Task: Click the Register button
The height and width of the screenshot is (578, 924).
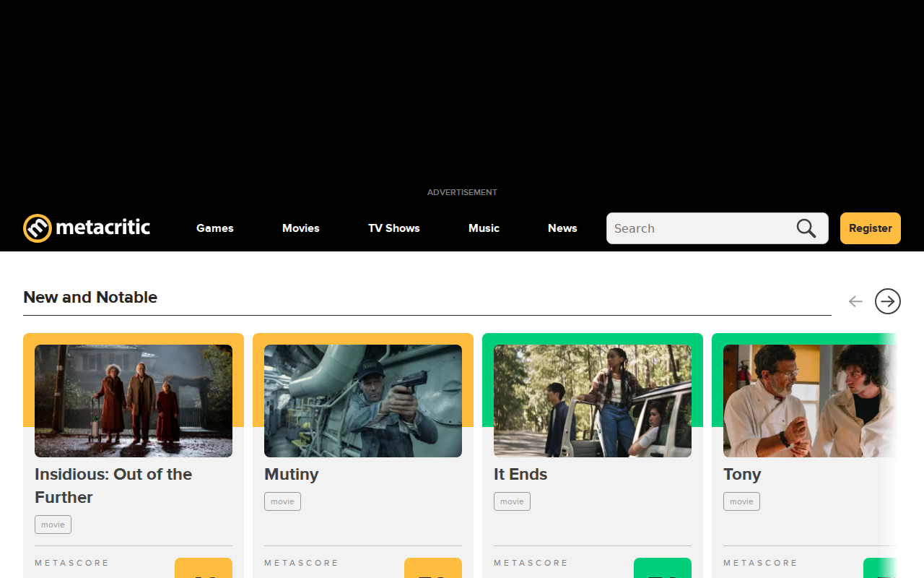Action: click(x=871, y=228)
